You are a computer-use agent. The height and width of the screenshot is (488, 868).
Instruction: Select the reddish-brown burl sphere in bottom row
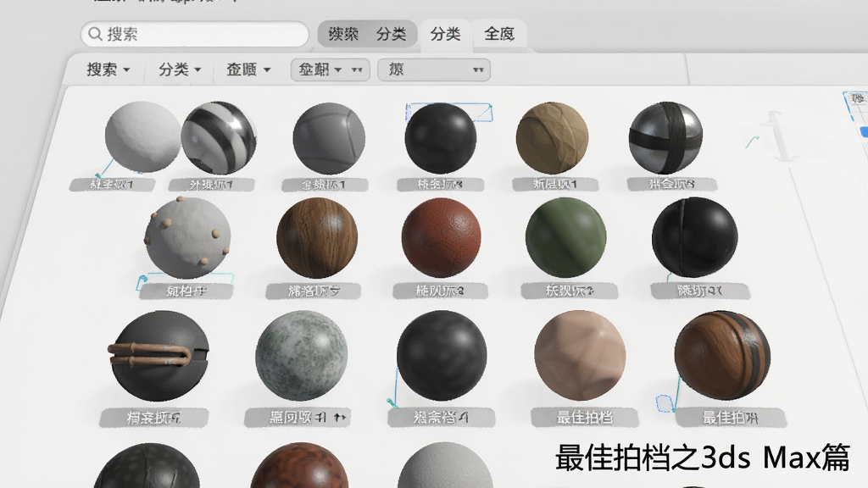pyautogui.click(x=299, y=466)
